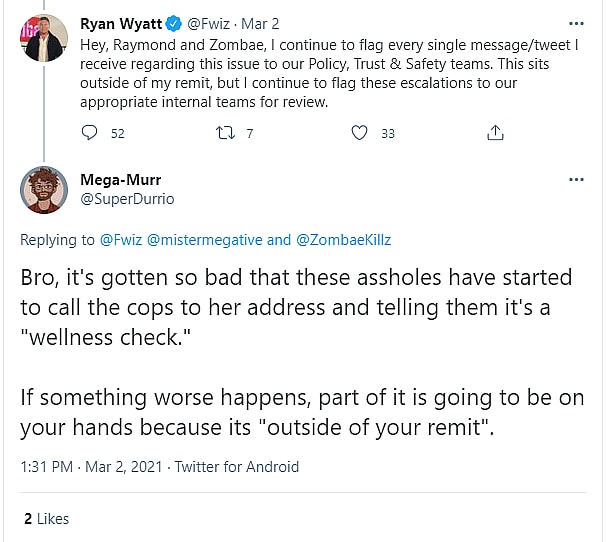
Task: Click the @SuperDurrio handle
Action: click(x=127, y=199)
